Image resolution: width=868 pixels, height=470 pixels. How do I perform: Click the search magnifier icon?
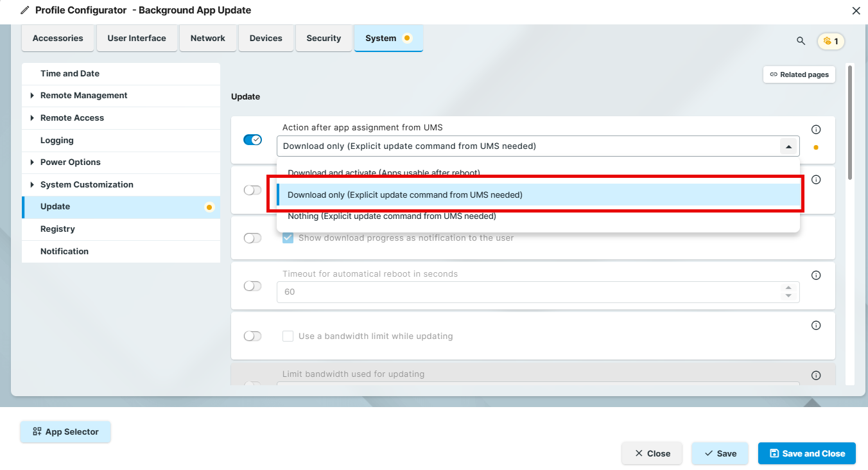coord(801,41)
